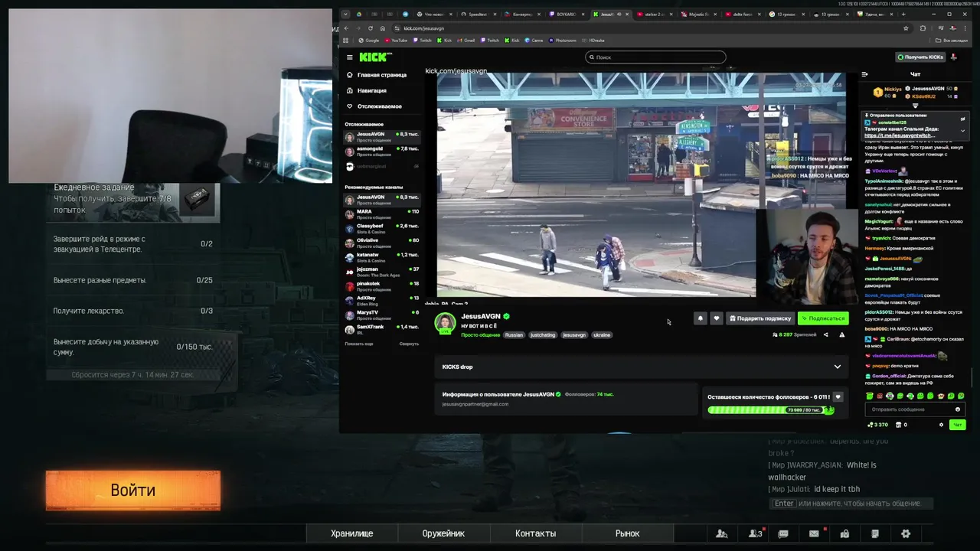Open new browser tab plus button
Screen dimensions: 980x551
click(x=903, y=14)
